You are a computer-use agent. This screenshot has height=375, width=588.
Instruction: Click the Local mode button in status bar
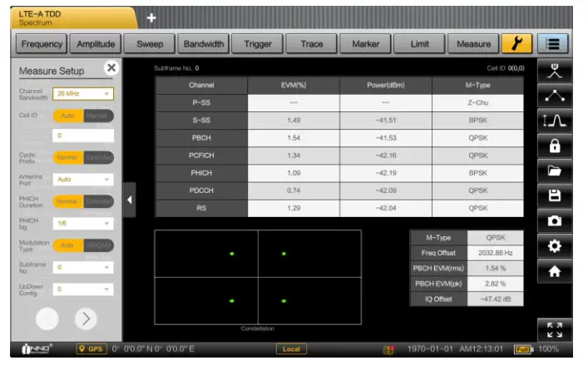[291, 349]
